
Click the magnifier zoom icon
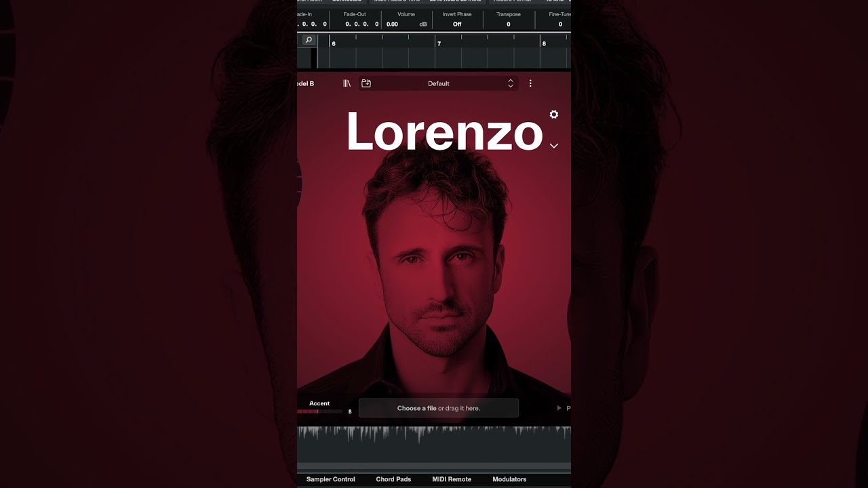point(309,40)
